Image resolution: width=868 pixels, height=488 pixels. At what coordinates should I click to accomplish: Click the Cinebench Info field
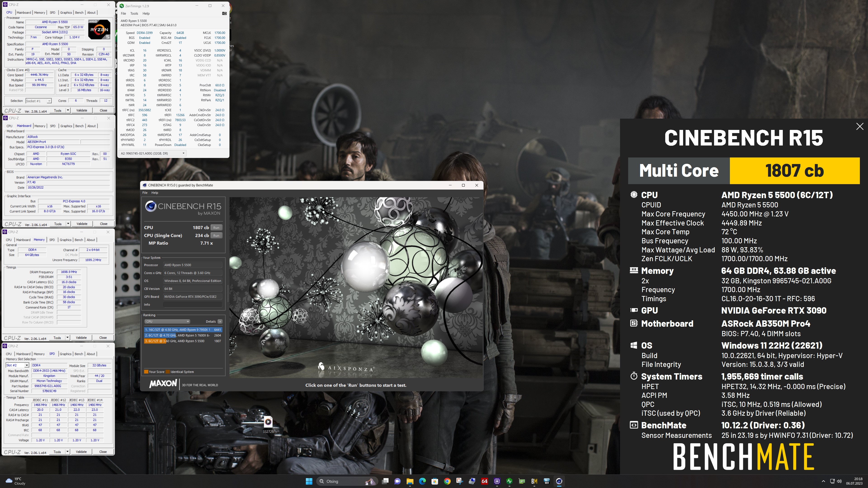pos(193,305)
